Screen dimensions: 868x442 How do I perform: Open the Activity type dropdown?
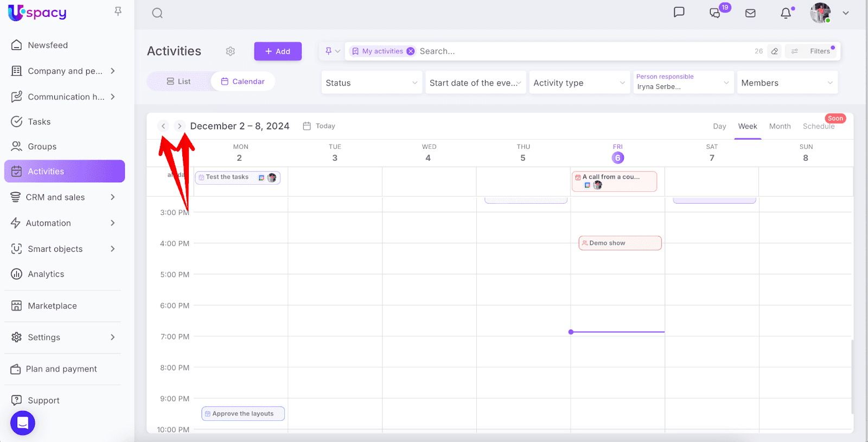[x=579, y=83]
